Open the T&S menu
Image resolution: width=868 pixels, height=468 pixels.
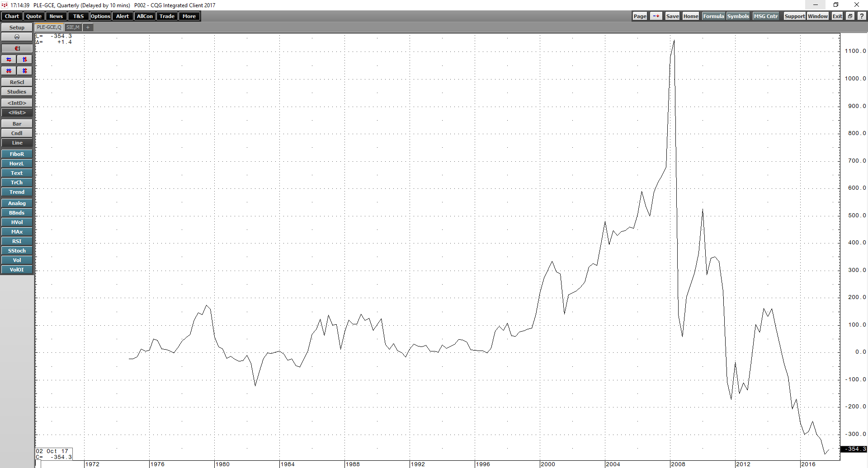78,16
